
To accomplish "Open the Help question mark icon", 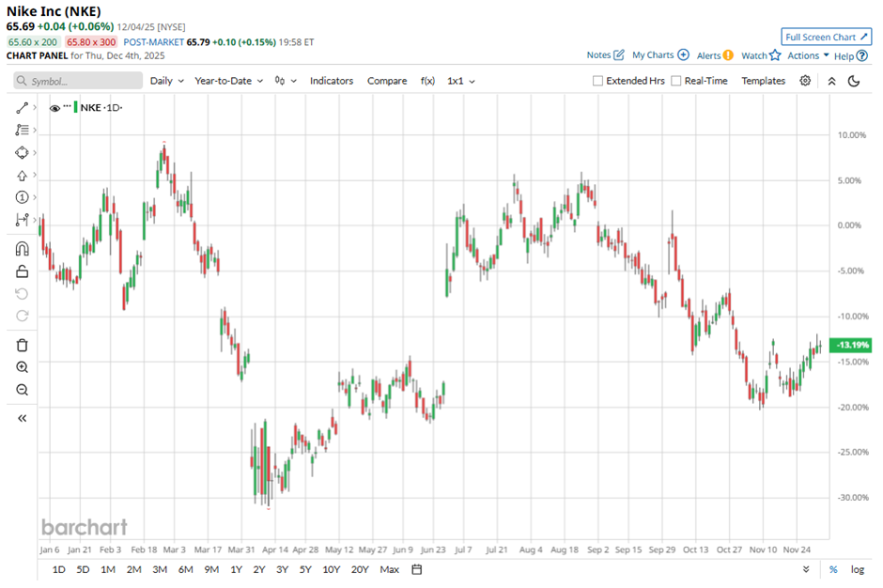I will point(861,55).
